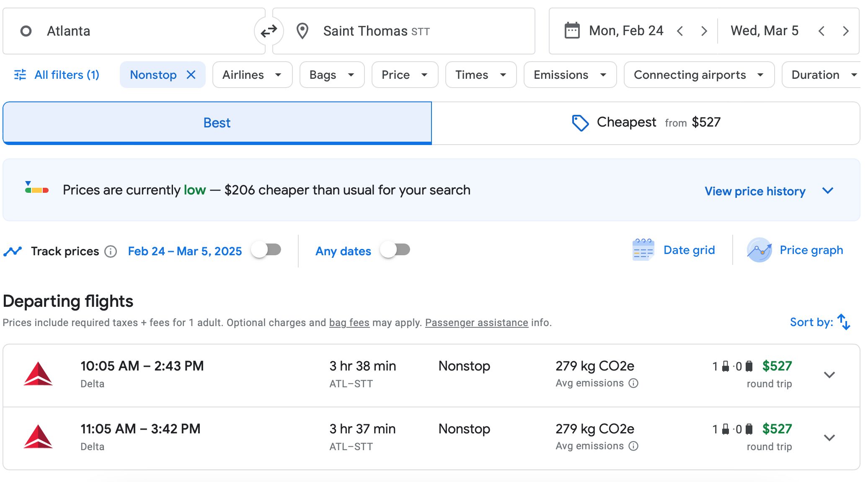Switch to the Cheapest tab

pos(646,123)
